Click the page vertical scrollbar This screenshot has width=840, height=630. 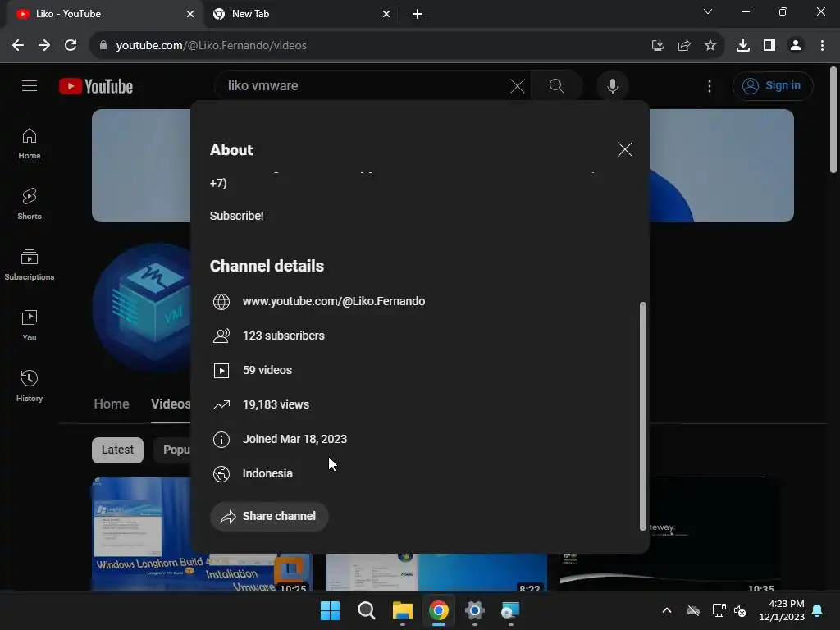coord(833,120)
